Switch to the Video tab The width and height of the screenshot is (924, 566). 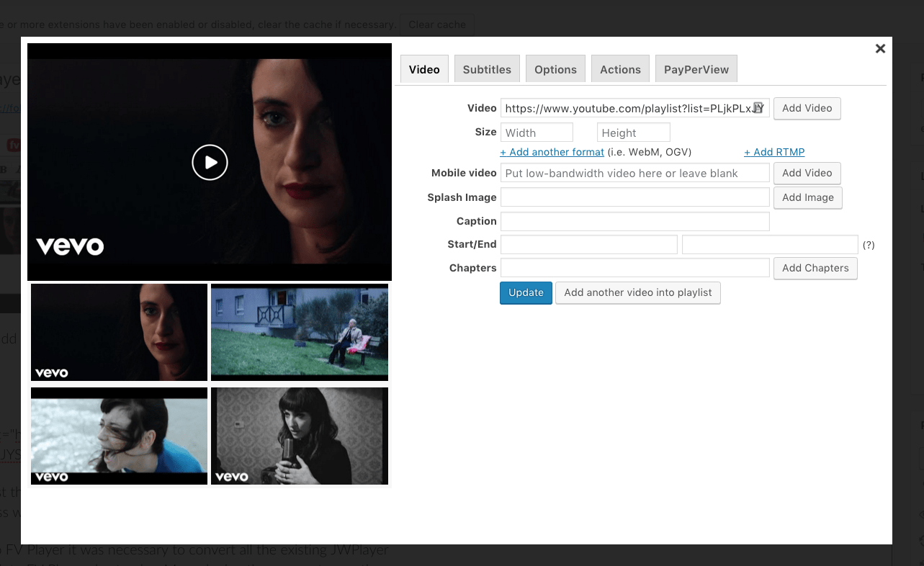(x=424, y=69)
